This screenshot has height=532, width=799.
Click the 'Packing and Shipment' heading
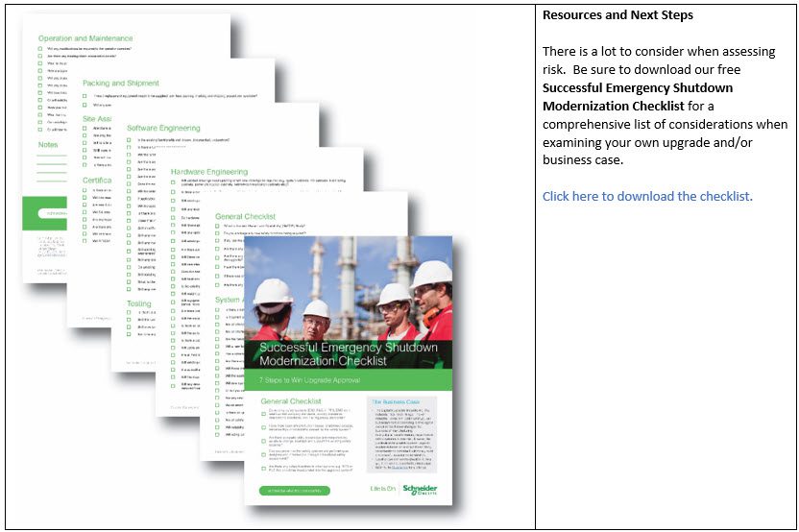click(121, 84)
